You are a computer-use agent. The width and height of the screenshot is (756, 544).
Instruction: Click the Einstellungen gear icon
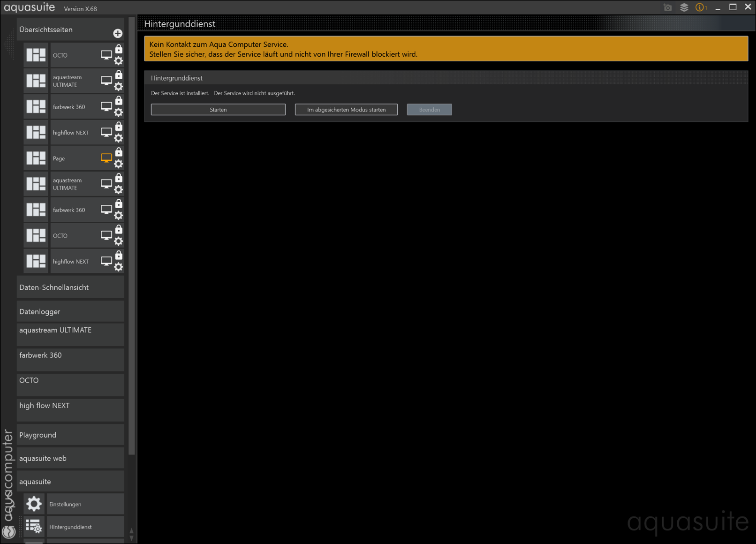click(x=34, y=504)
